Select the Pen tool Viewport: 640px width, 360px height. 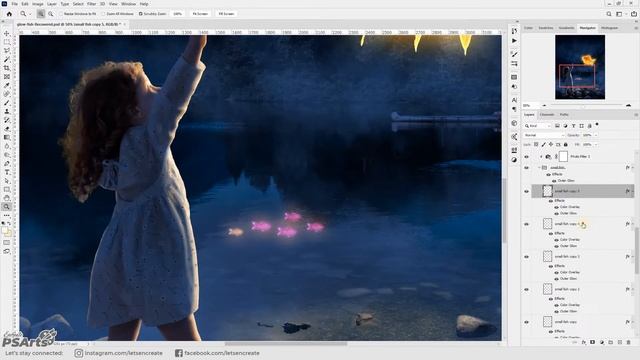(7, 163)
